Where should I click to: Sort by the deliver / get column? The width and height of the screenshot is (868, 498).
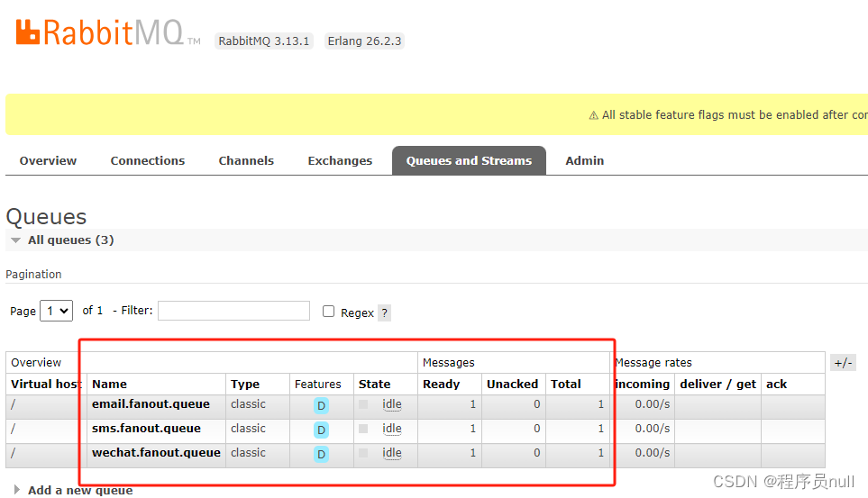tap(718, 384)
